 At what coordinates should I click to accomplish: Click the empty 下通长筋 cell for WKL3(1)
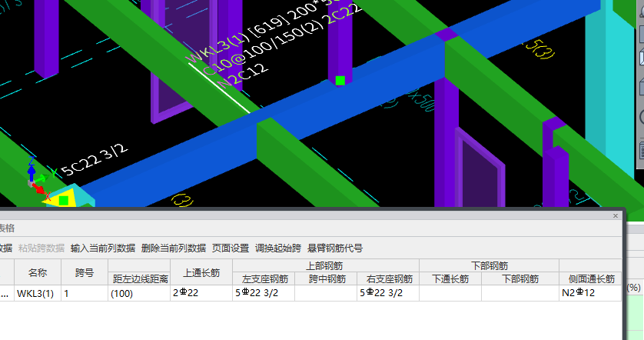pyautogui.click(x=450, y=293)
